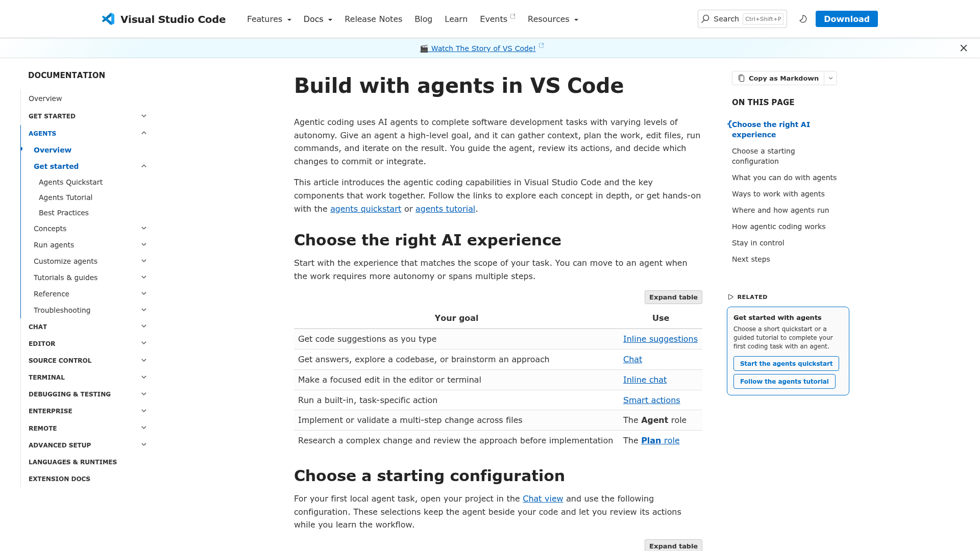Follow the agents tutorial inline link

445,209
